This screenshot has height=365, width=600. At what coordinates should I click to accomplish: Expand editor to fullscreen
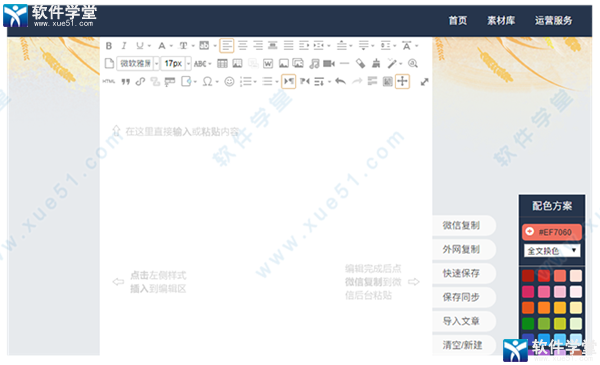[x=424, y=81]
